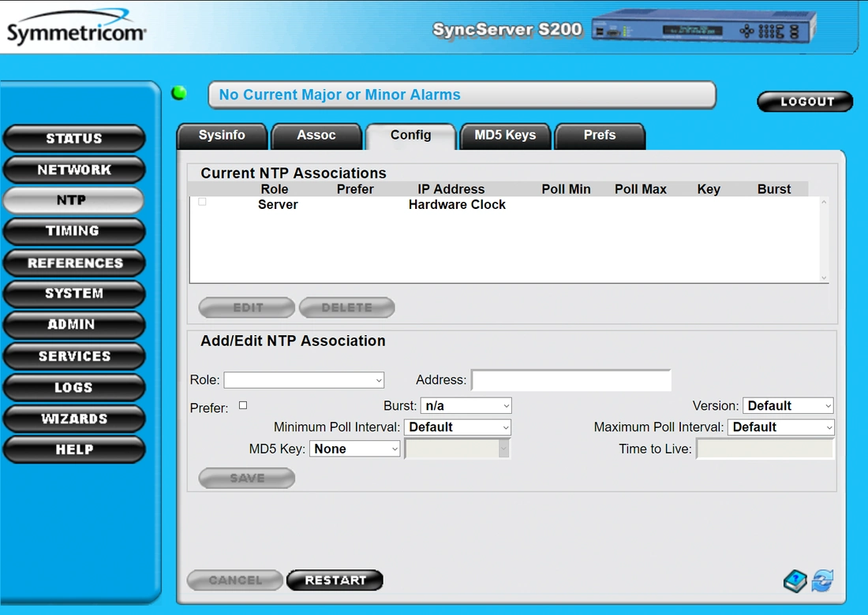Open the ADMIN menu
Screen dimensions: 868x615
point(74,325)
